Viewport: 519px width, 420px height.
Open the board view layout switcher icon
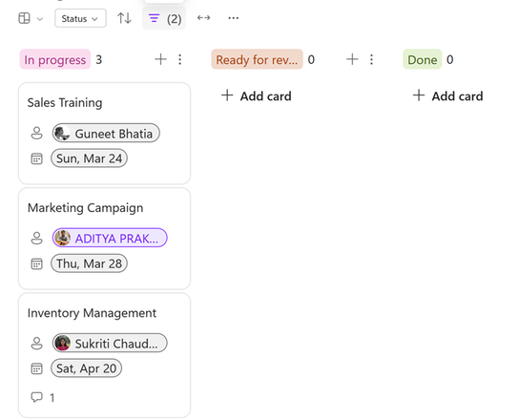click(x=24, y=18)
